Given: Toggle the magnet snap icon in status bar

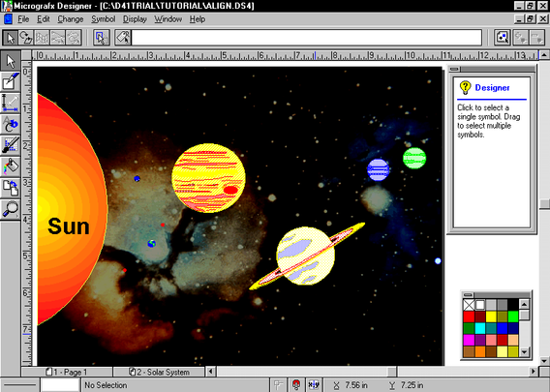Looking at the screenshot, I should coord(296,385).
